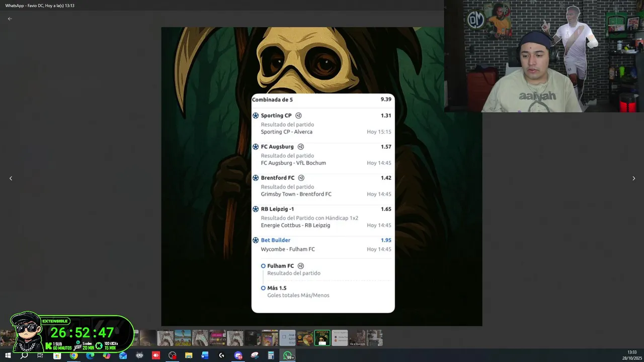Click the match 'Wycombe - Fulham FC'
644x362 pixels.
tap(288, 249)
